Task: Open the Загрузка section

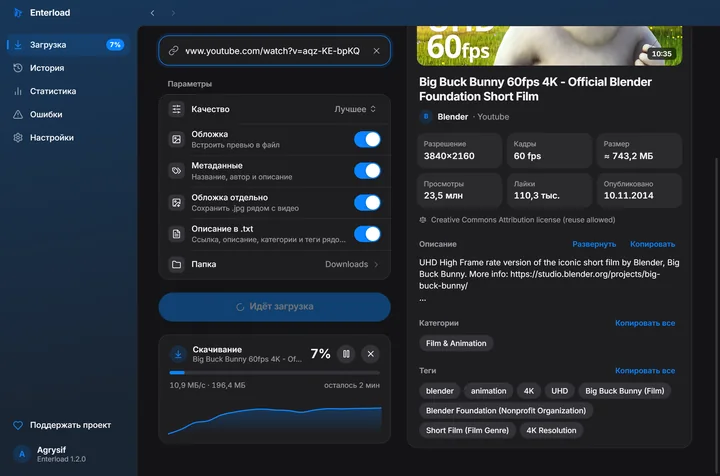Action: point(68,45)
